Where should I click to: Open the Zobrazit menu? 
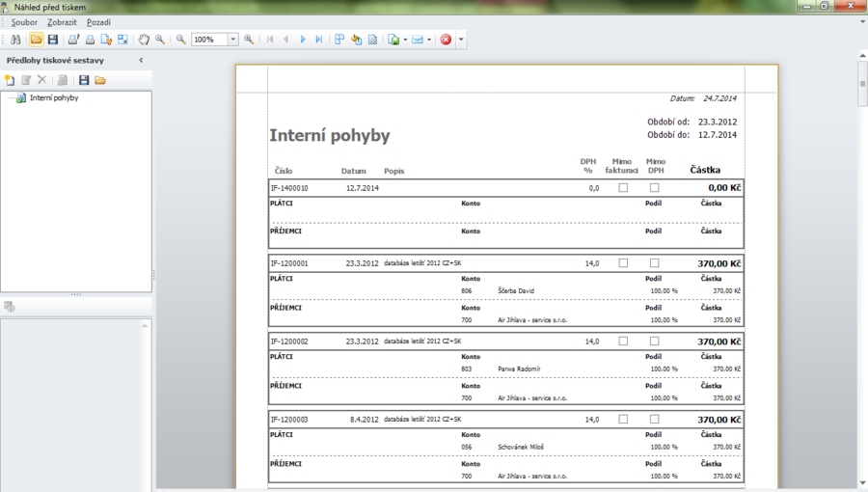coord(61,22)
